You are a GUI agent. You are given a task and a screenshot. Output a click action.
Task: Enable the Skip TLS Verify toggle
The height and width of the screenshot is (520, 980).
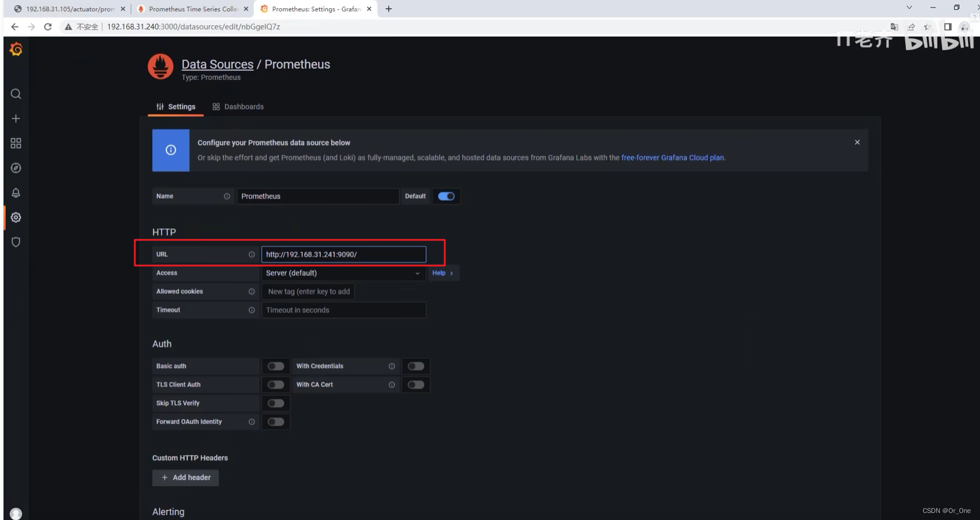276,403
